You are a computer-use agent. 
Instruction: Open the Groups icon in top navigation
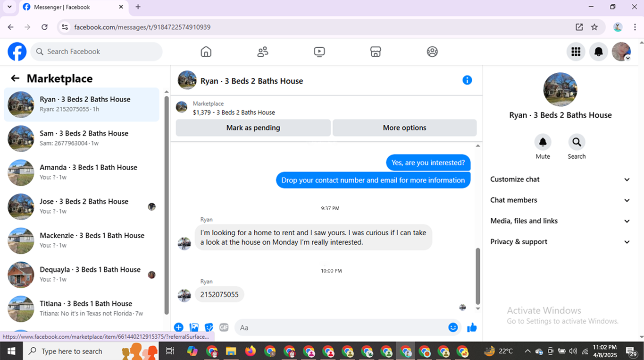tap(432, 51)
